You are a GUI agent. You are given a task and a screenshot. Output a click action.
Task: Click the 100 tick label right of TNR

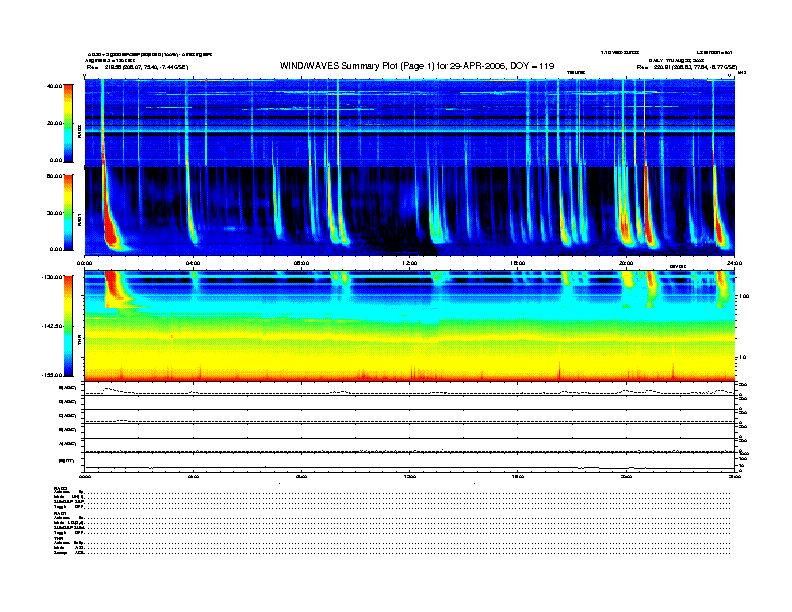coord(744,296)
